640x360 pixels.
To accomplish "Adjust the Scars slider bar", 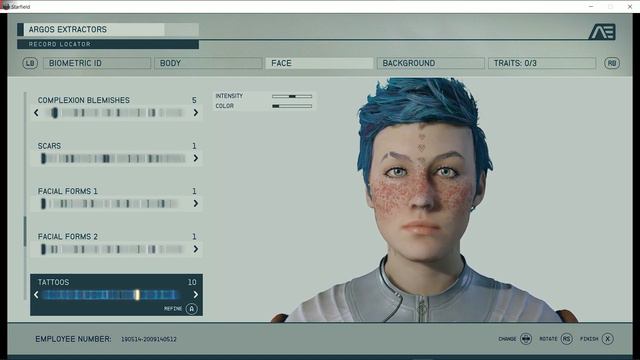I will pyautogui.click(x=113, y=158).
